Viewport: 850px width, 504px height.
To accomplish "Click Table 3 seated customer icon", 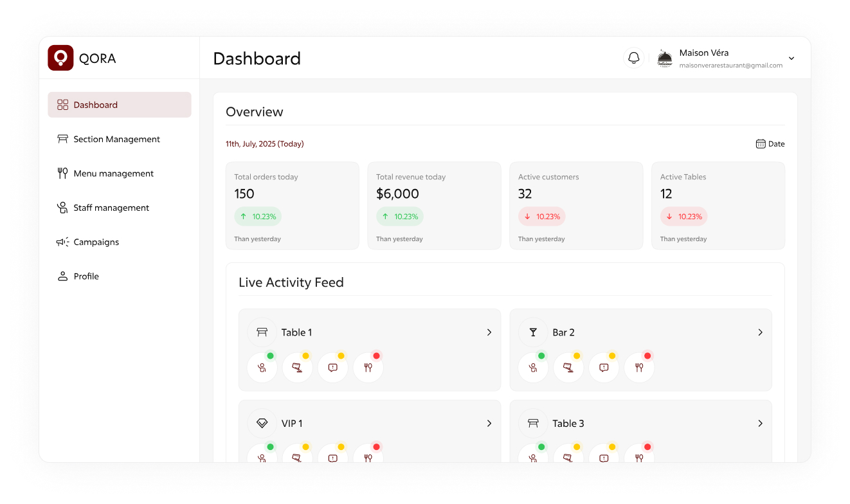I will (534, 454).
